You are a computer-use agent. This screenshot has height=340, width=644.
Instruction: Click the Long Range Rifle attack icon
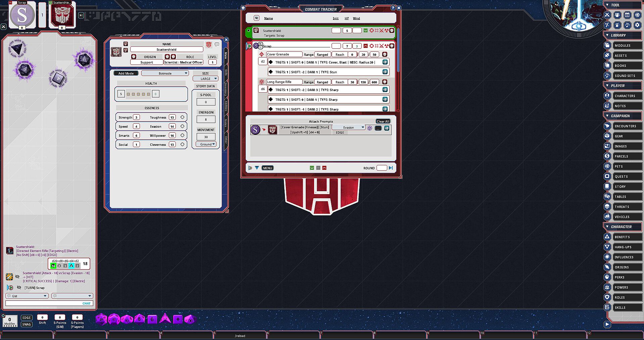tap(262, 82)
